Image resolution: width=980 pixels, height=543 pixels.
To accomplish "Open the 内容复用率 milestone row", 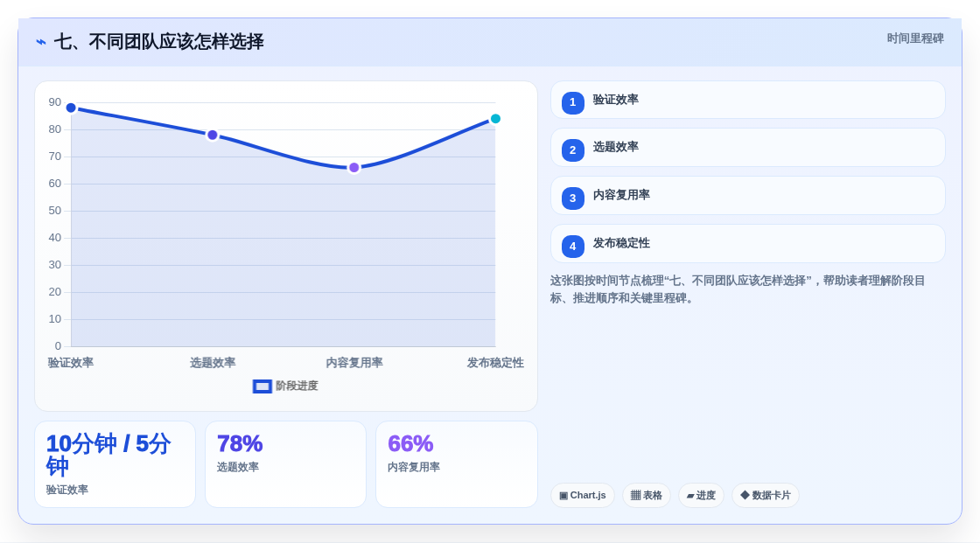I will click(747, 196).
